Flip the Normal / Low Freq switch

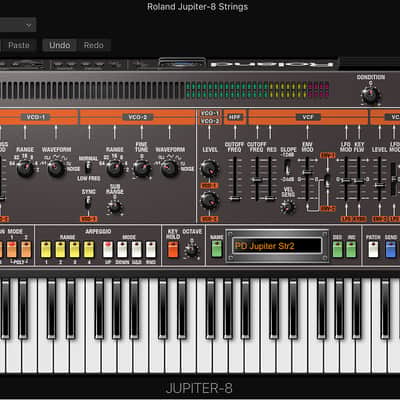click(x=88, y=166)
